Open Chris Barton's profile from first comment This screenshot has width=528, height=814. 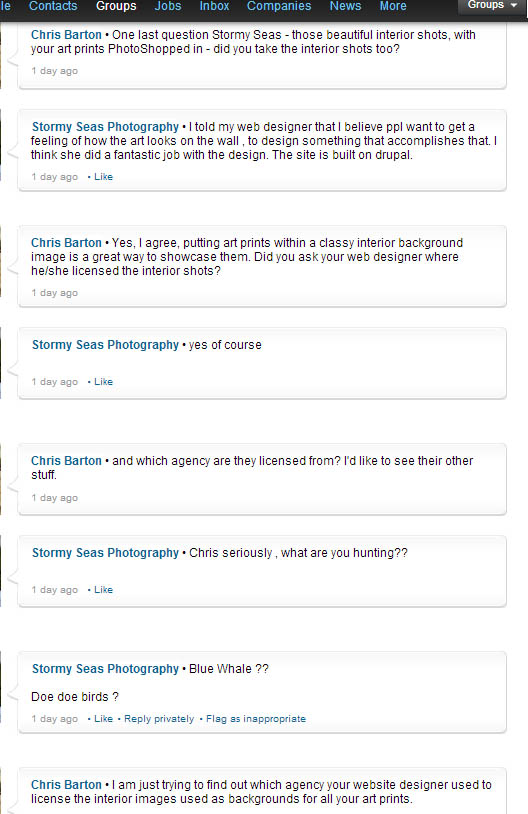pyautogui.click(x=66, y=35)
